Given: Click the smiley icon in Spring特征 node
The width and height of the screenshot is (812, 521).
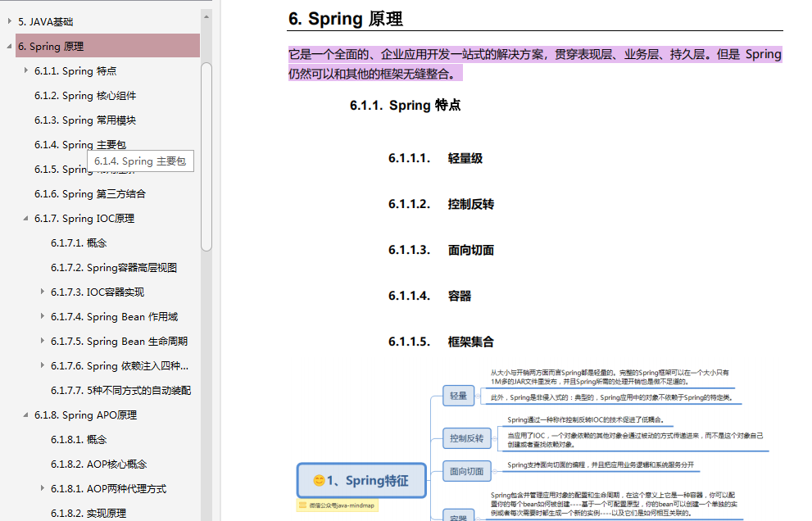Looking at the screenshot, I should (319, 481).
